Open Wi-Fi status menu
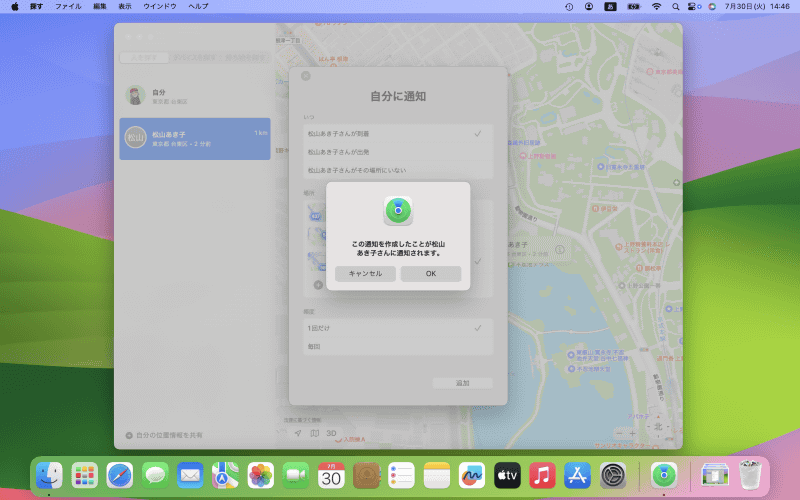800x500 pixels. pos(657,7)
